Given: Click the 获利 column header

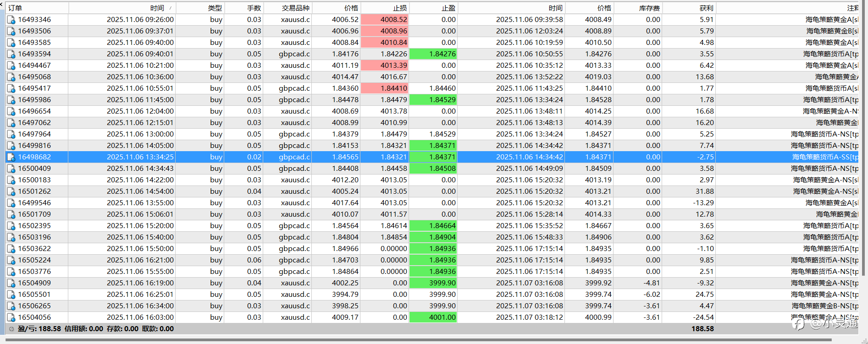Looking at the screenshot, I should 689,8.
